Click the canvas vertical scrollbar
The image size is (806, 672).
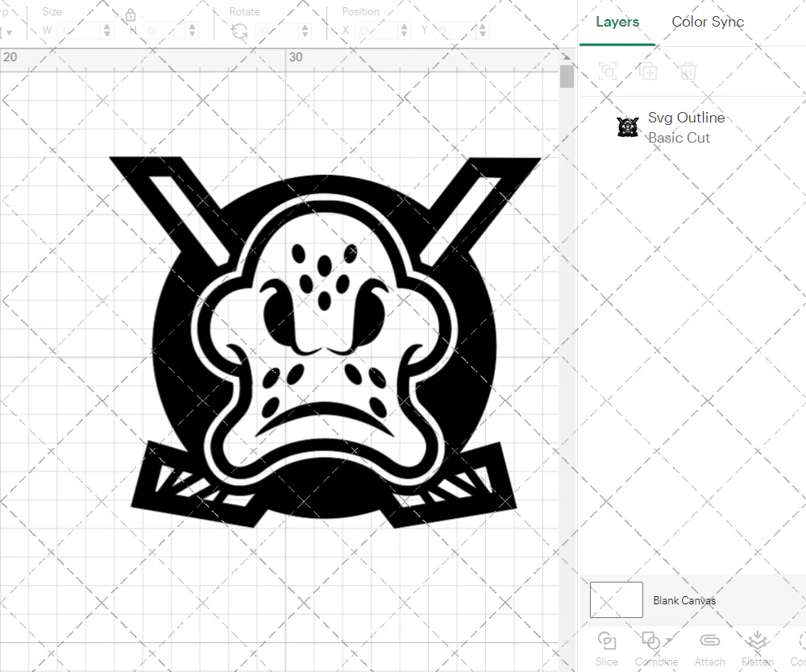567,77
